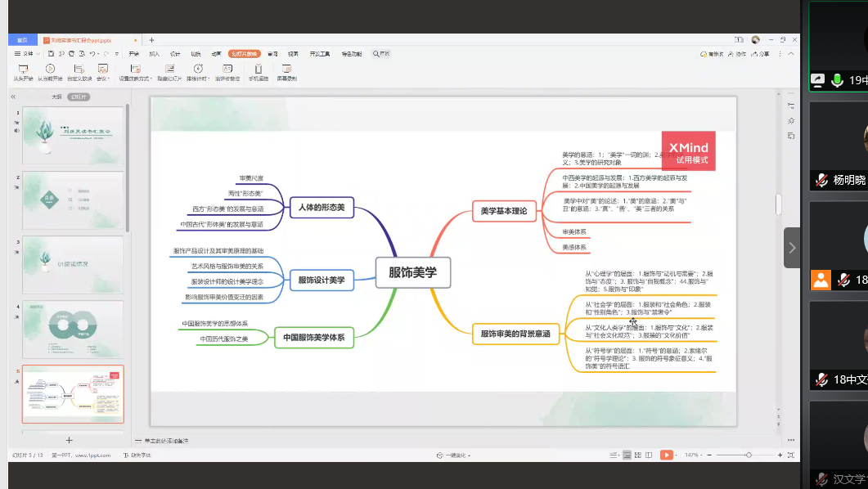Click the save icon in quick access toolbar

click(x=51, y=54)
